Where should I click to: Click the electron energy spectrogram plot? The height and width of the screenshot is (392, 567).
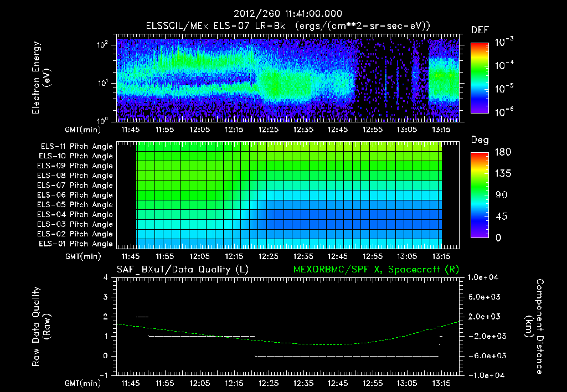(288, 78)
